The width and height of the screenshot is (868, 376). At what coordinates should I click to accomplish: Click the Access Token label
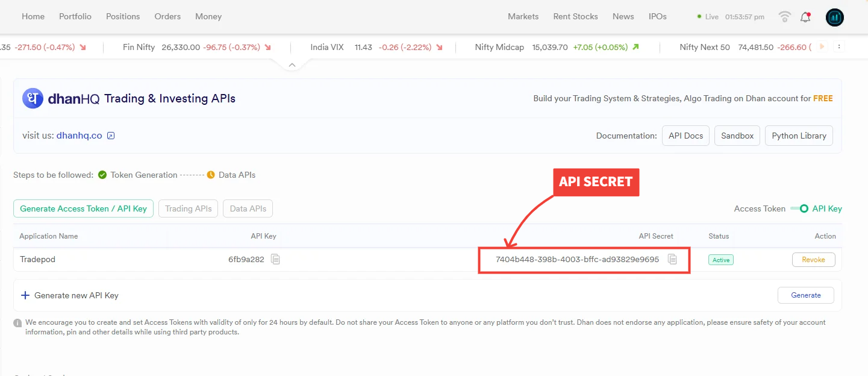760,208
